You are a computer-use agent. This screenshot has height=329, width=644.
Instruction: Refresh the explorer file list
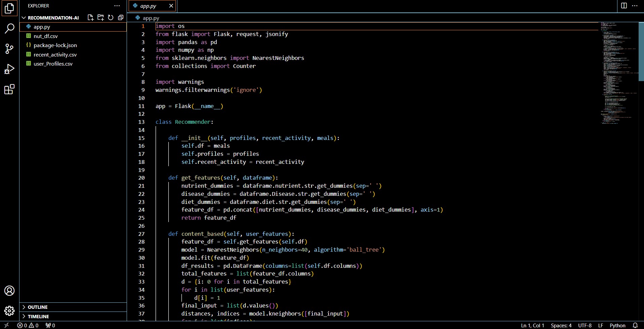click(x=111, y=17)
